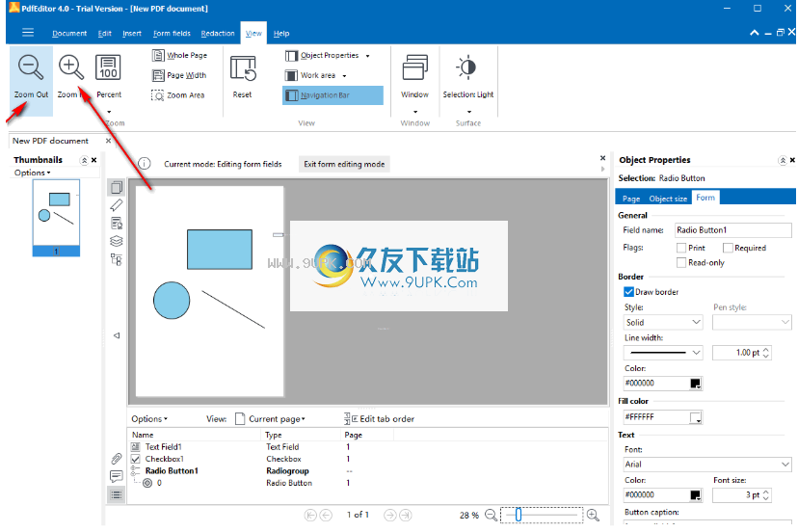Open the layers icon in sidebar
Viewport: 798px width, 532px height.
[x=117, y=241]
